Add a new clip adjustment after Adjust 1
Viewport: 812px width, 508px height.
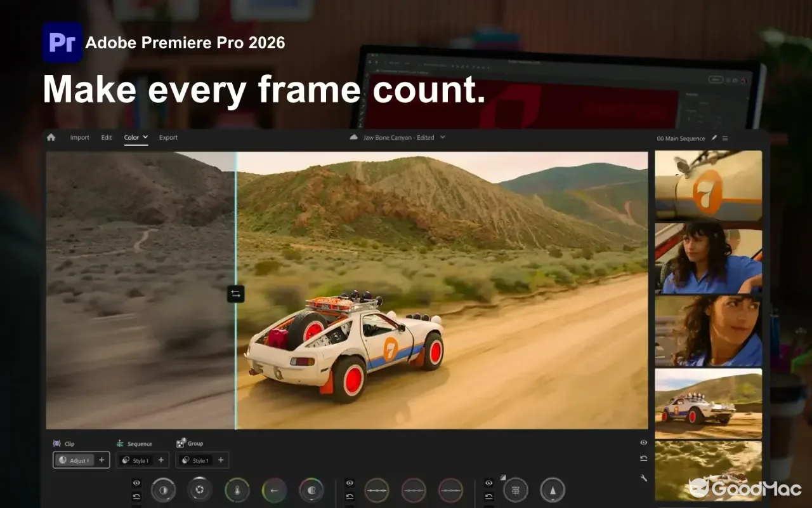101,460
